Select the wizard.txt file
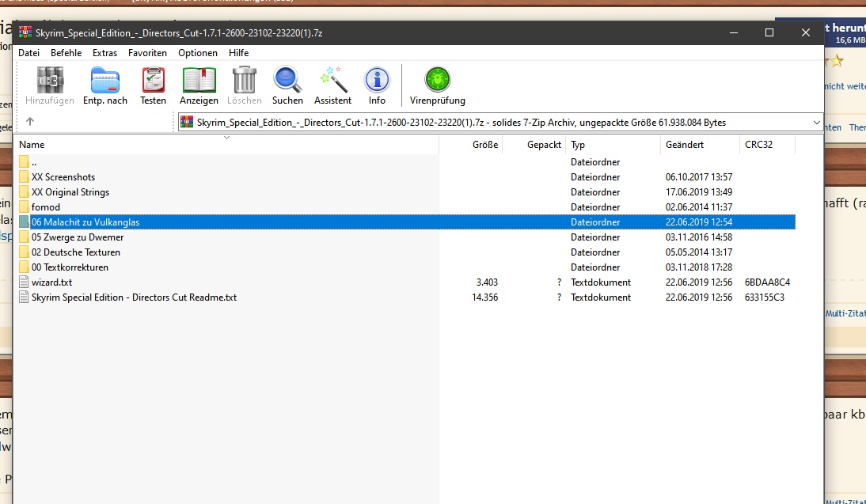 click(x=51, y=282)
